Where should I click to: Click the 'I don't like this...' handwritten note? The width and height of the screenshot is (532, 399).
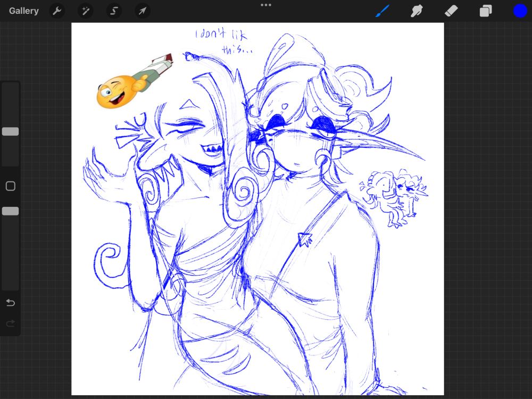pos(224,41)
